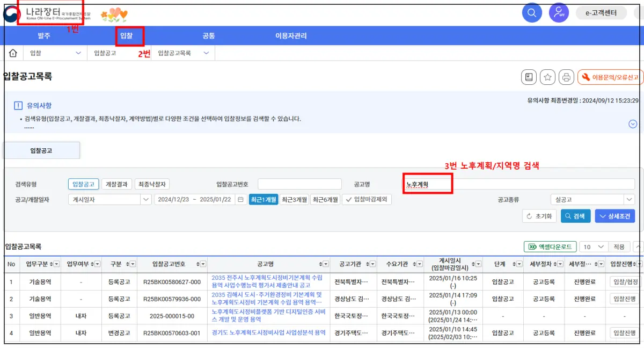Click the 검색 search button
Viewport: 644px width, 348px height.
click(575, 216)
